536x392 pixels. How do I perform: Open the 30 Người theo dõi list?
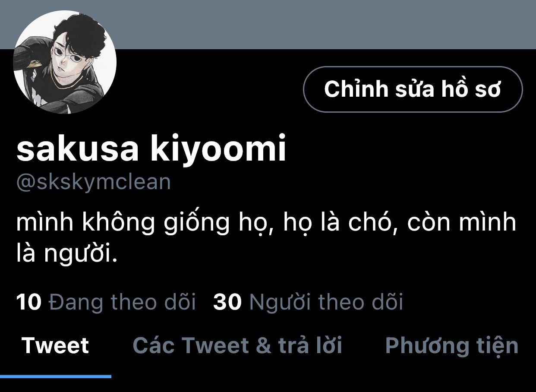coord(308,302)
